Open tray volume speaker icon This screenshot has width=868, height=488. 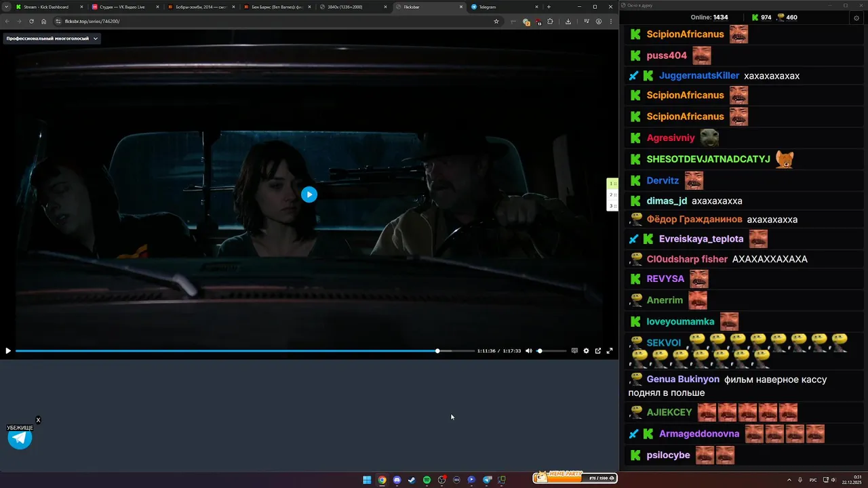point(833,480)
